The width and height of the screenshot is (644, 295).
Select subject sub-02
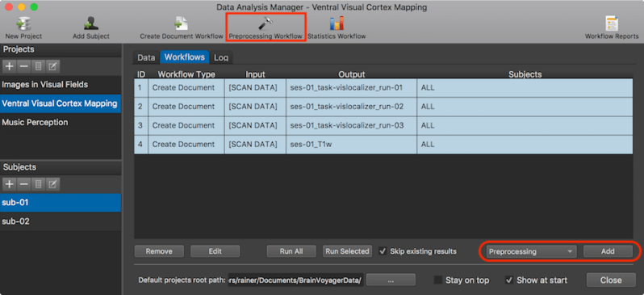(61, 221)
